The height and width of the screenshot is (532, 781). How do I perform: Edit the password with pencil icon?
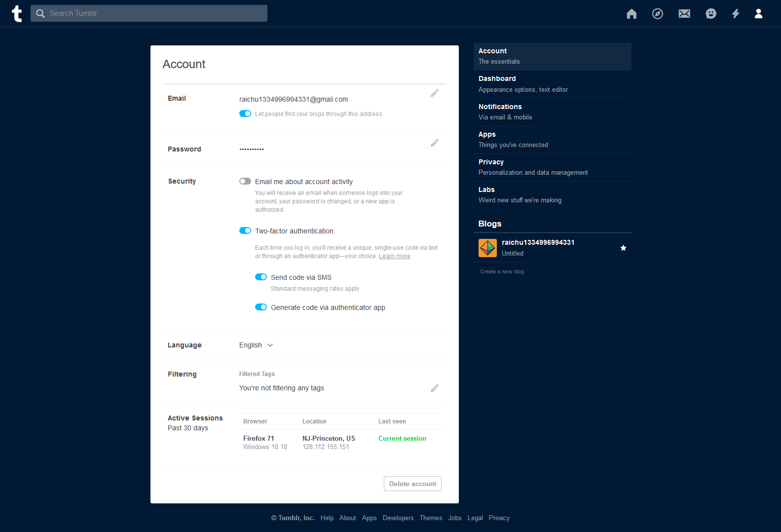coord(435,143)
